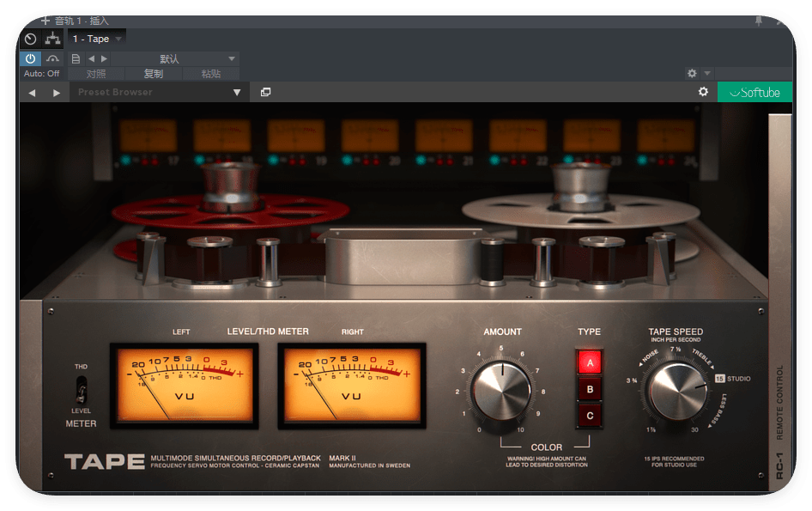Click the window duplicate icon beside Preset Browser

265,92
